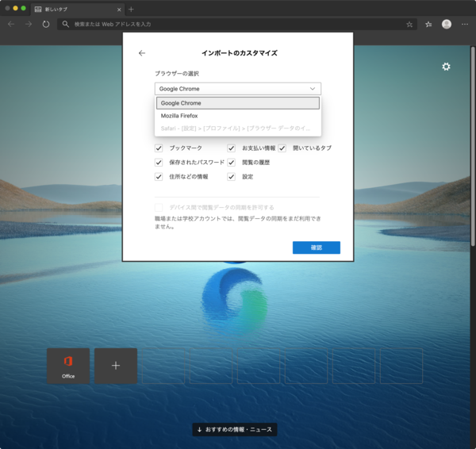The image size is (476, 449).
Task: Select Google Chrome in dropdown list
Action: coord(238,103)
